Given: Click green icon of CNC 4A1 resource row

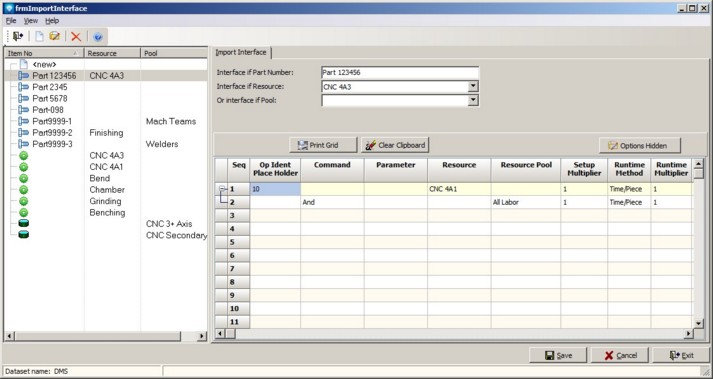Looking at the screenshot, I should pyautogui.click(x=24, y=167).
